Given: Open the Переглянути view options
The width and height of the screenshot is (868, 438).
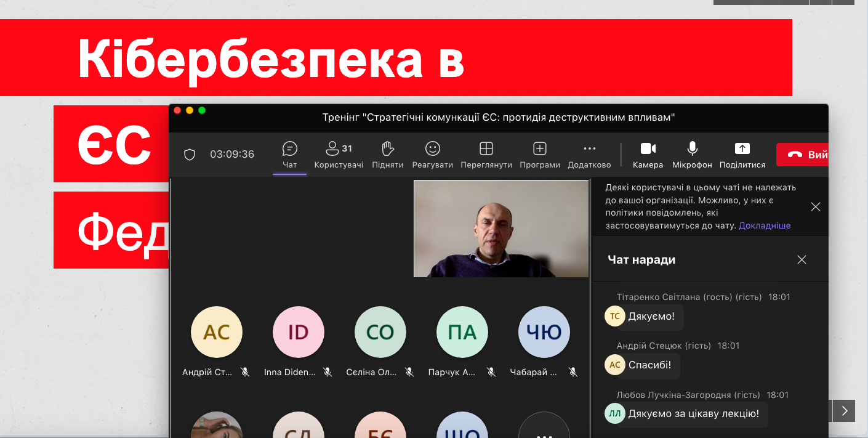Looking at the screenshot, I should pos(486,148).
